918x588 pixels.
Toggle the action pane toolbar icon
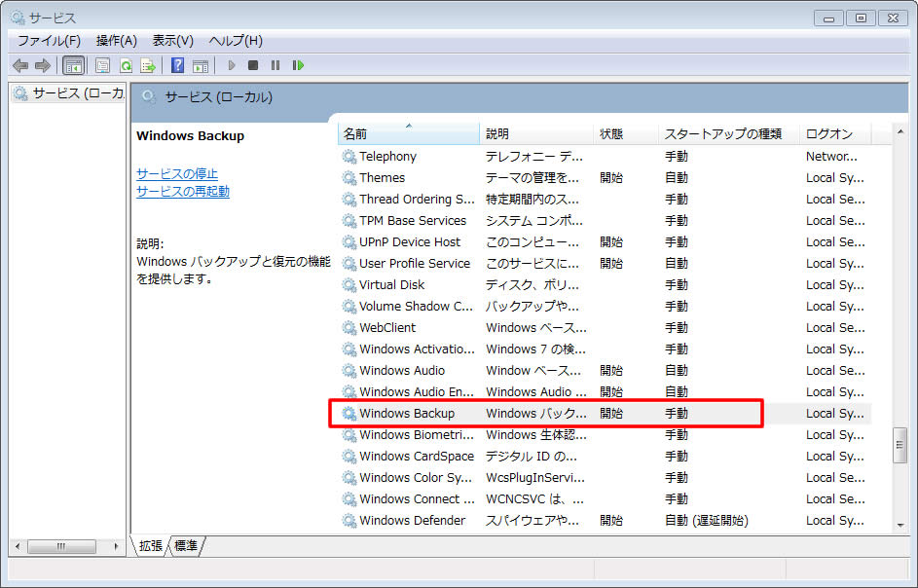coord(201,65)
